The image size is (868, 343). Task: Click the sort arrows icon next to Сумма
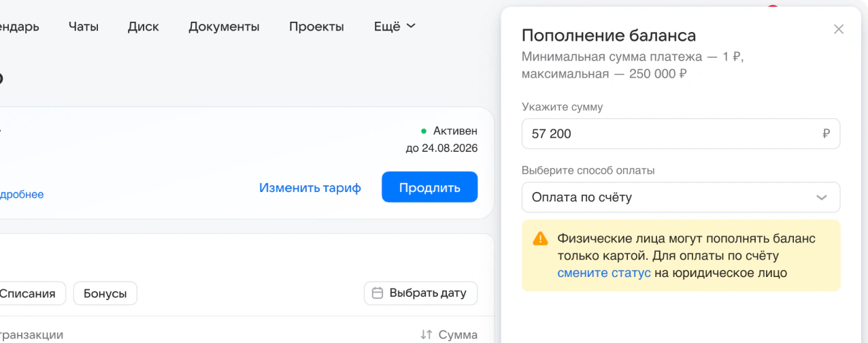(x=427, y=335)
